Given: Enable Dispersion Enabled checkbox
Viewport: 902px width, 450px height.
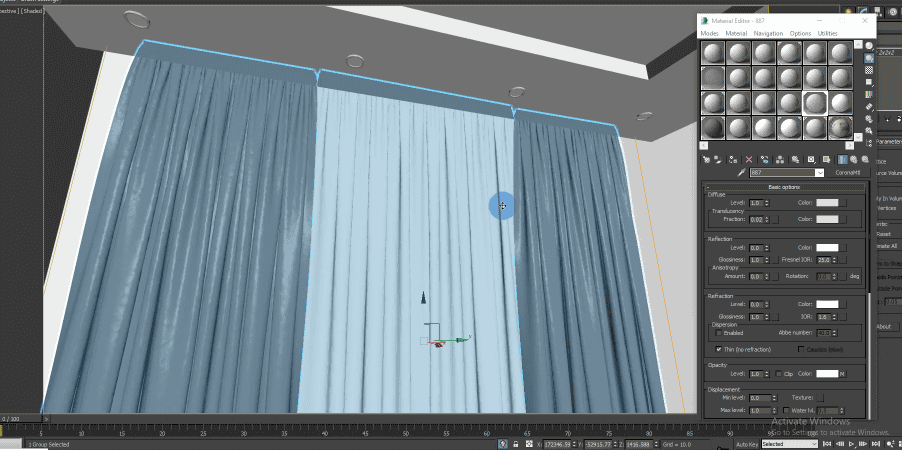Looking at the screenshot, I should tap(718, 333).
